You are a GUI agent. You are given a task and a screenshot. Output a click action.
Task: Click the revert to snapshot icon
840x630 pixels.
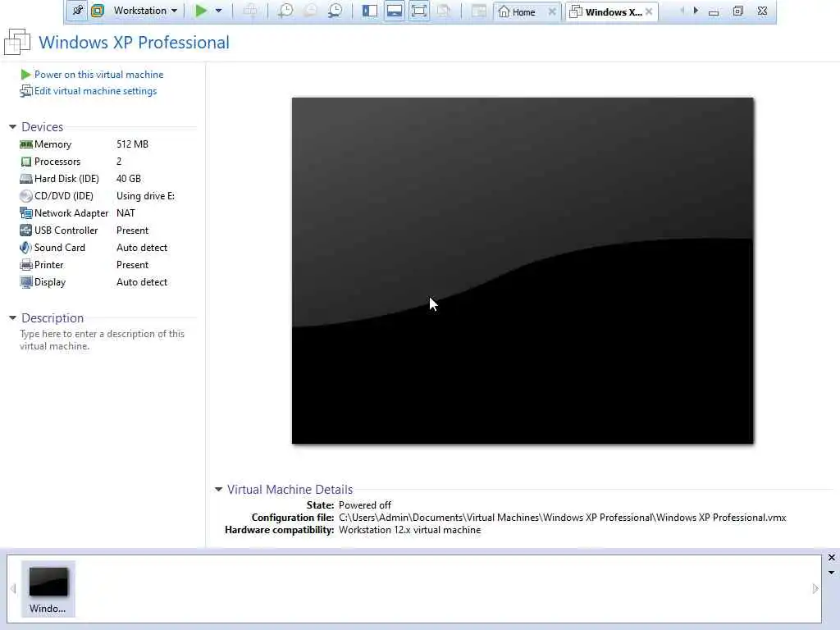coord(310,11)
